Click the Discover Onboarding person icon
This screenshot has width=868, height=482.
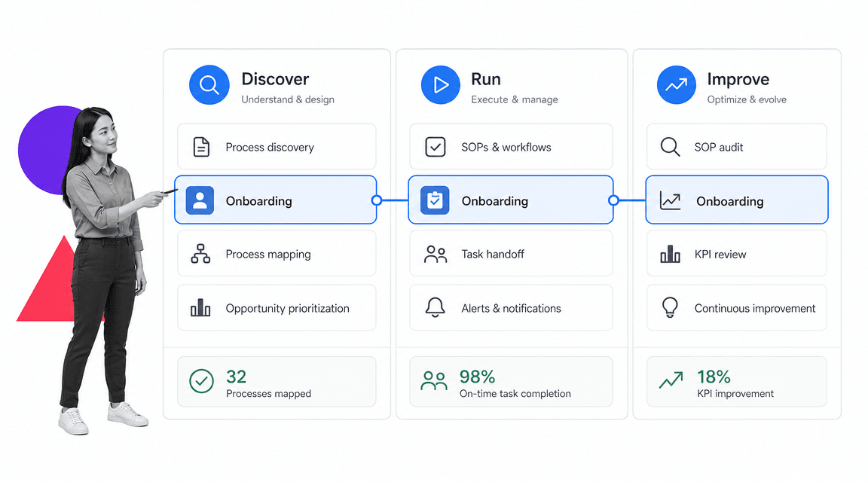[200, 200]
